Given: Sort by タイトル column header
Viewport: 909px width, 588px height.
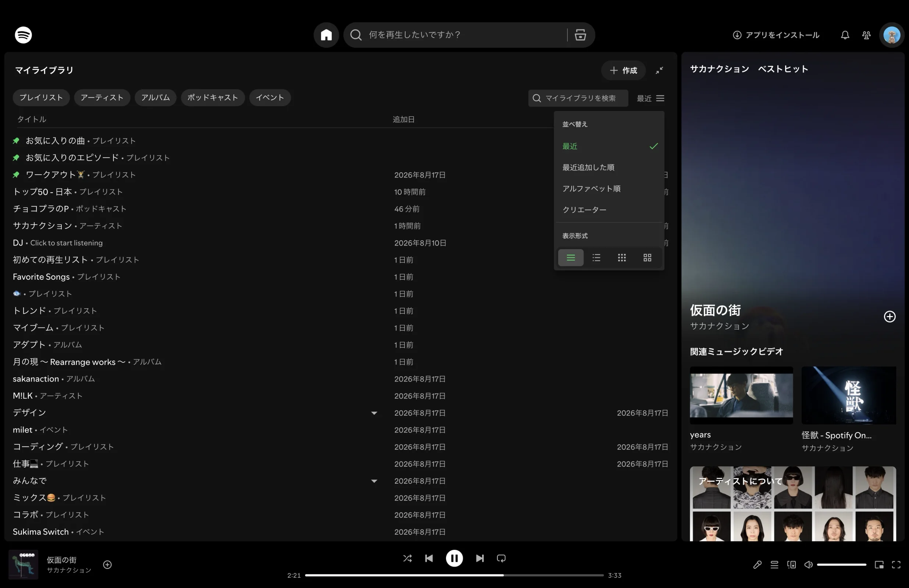Looking at the screenshot, I should 32,119.
